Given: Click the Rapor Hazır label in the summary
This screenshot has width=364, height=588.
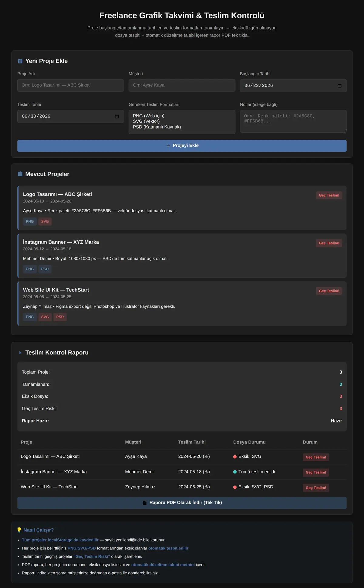Looking at the screenshot, I should (x=35, y=421).
